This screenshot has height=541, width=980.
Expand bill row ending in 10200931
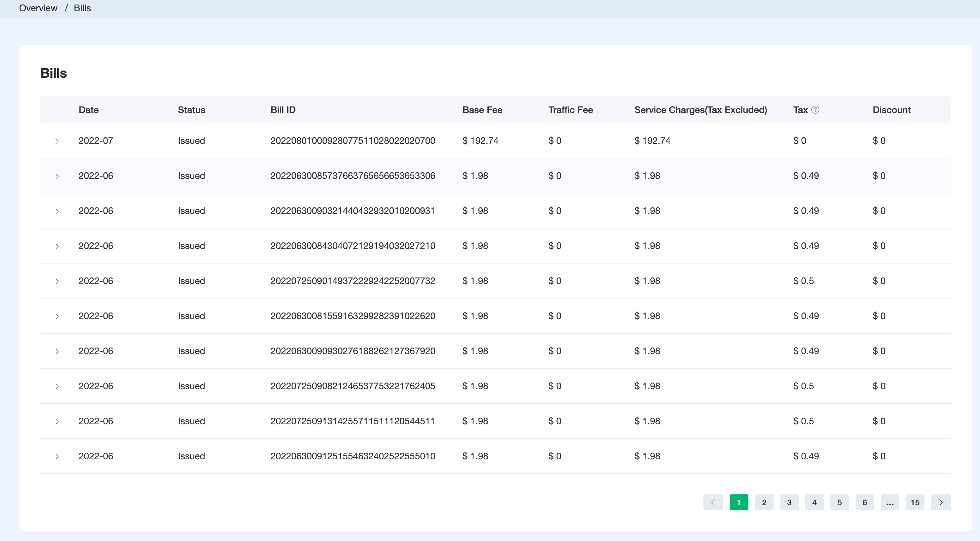click(x=57, y=211)
